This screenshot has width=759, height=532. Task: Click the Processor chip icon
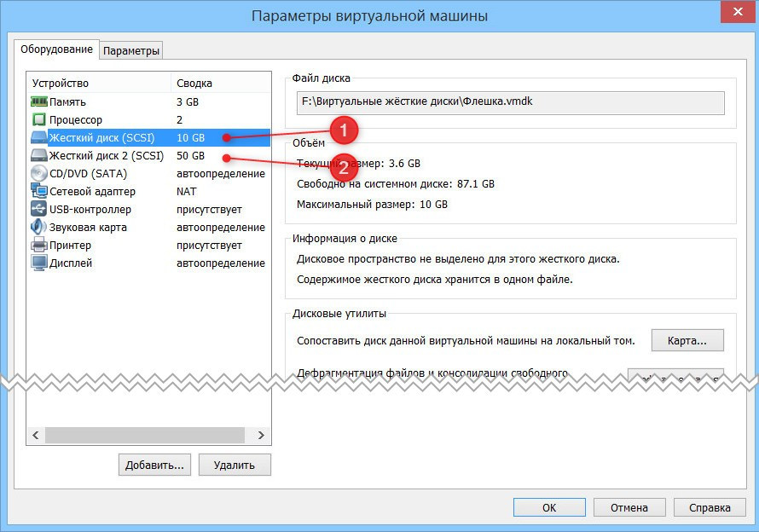39,120
